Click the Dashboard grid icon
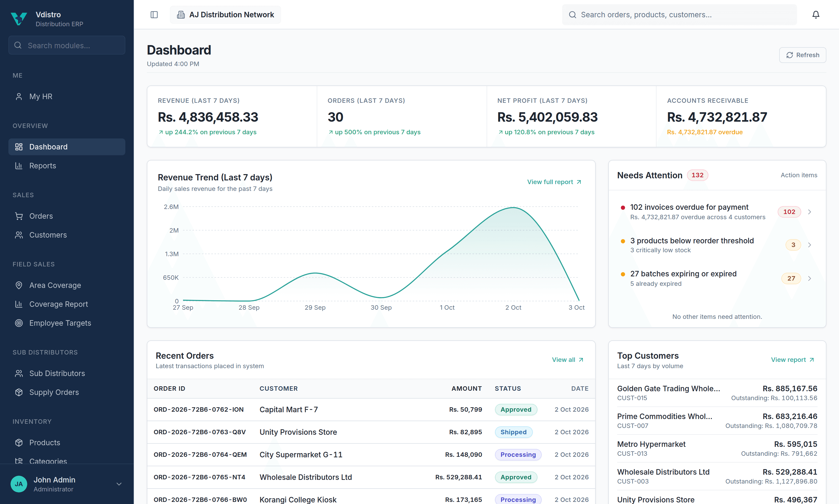The width and height of the screenshot is (839, 504). (19, 147)
